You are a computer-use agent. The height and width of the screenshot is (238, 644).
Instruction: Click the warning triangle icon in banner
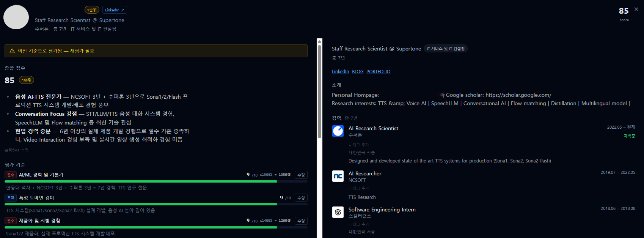tap(12, 51)
